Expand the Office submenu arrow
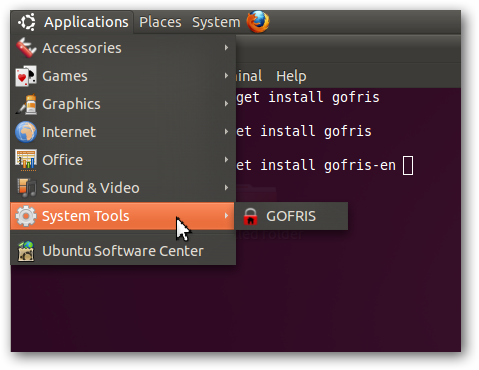Viewport: 479px width, 370px height. (x=226, y=160)
